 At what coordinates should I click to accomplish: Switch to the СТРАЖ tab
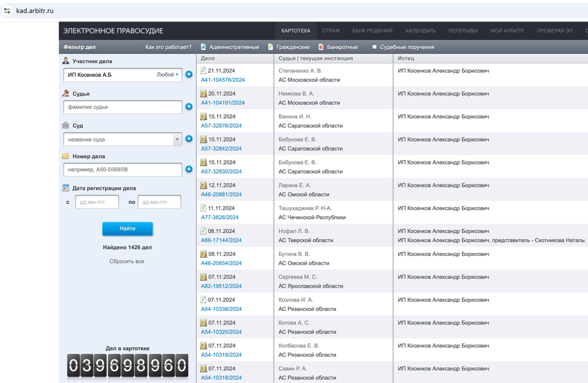click(331, 31)
